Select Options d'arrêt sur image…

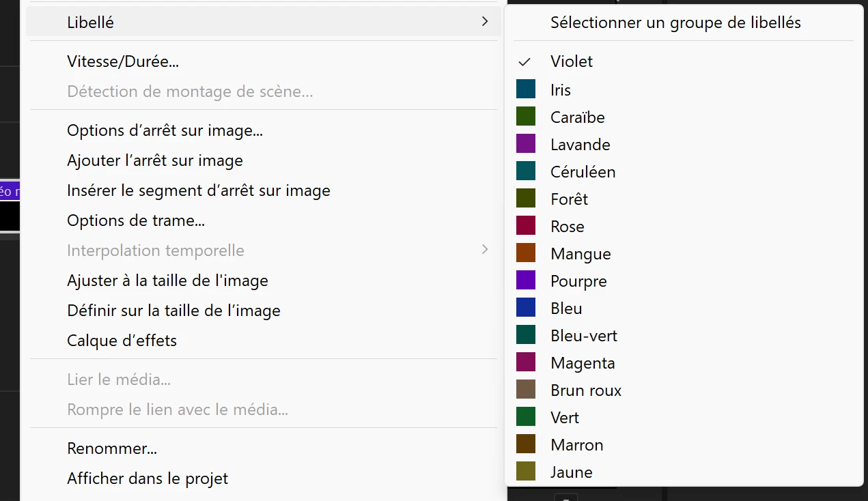click(165, 130)
